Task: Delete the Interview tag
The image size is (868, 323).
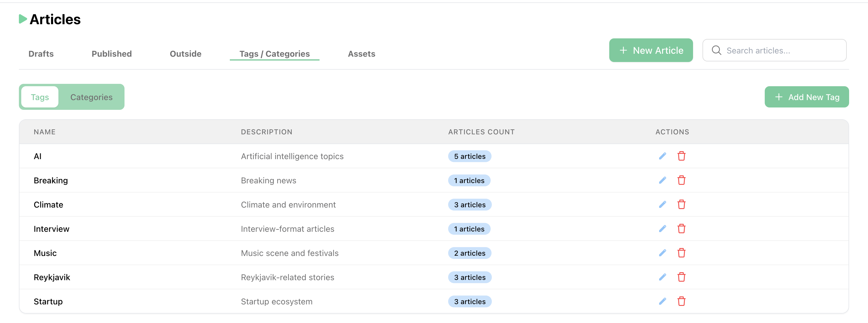Action: (x=681, y=229)
